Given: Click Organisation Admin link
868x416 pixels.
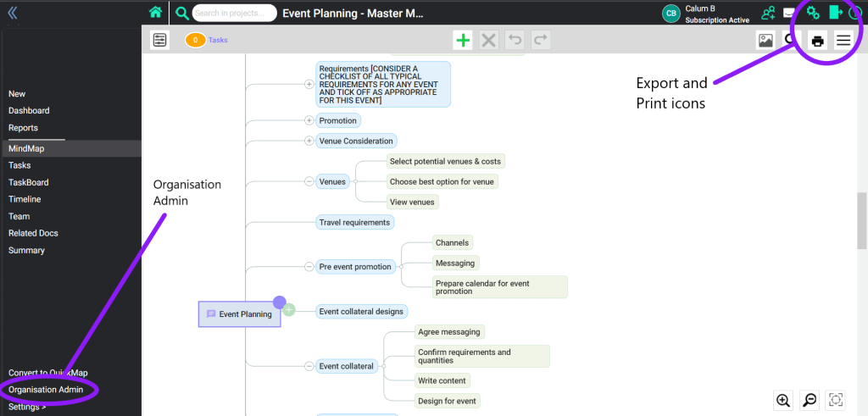Looking at the screenshot, I should pyautogui.click(x=46, y=390).
